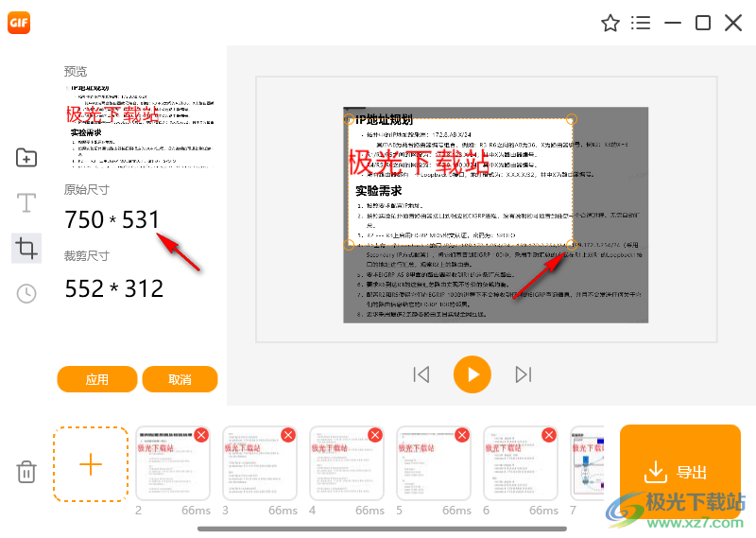Click the add folder icon in sidebar
756x538 pixels.
point(26,158)
